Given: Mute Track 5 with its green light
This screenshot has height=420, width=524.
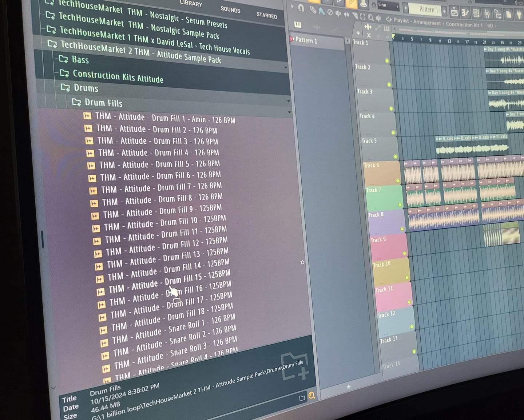Looking at the screenshot, I should tap(396, 156).
